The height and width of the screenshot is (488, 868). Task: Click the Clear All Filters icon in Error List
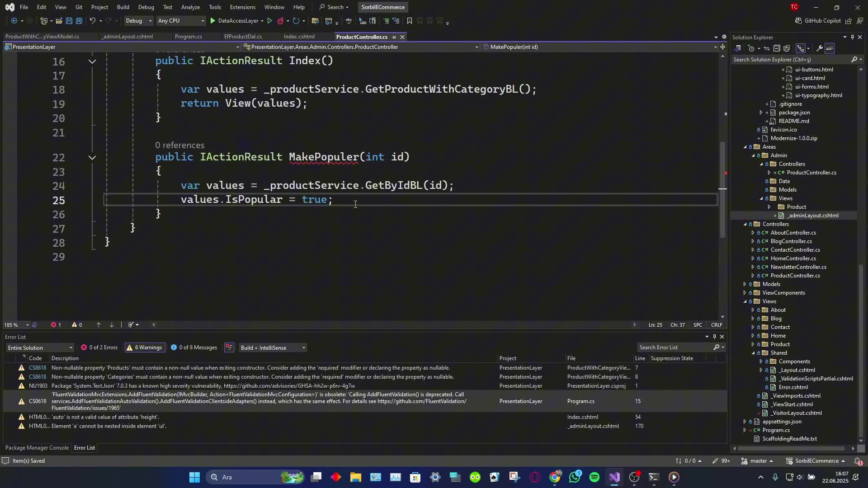[229, 347]
